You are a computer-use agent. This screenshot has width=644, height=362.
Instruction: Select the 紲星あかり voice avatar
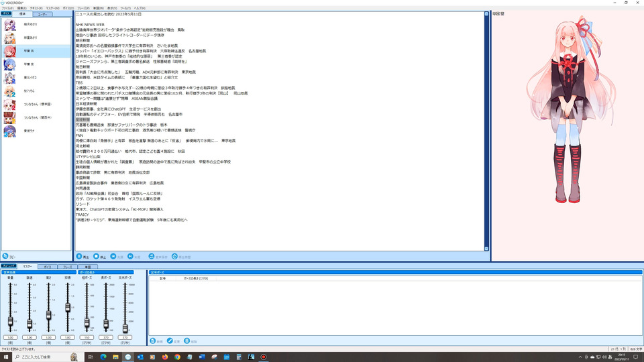click(x=10, y=38)
